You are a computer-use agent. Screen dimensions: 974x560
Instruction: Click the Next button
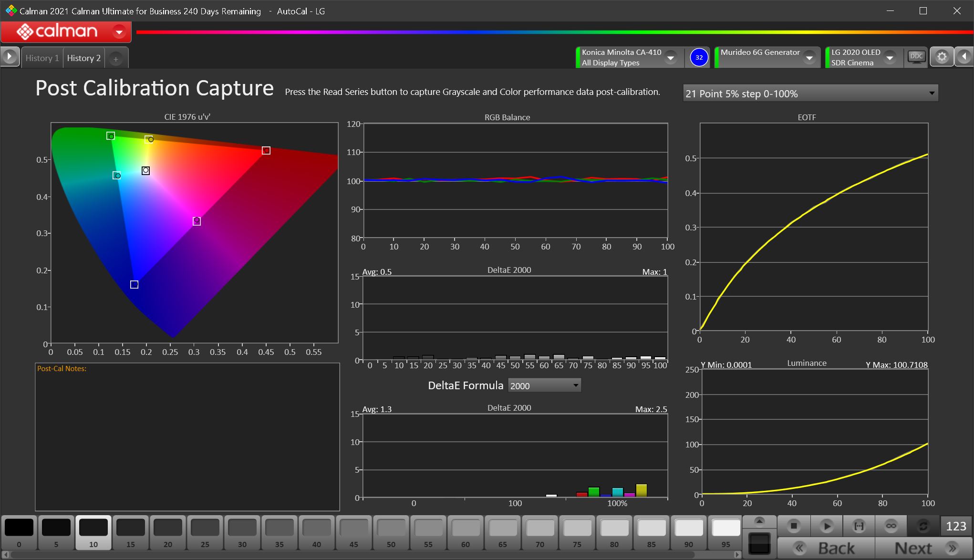tap(923, 548)
